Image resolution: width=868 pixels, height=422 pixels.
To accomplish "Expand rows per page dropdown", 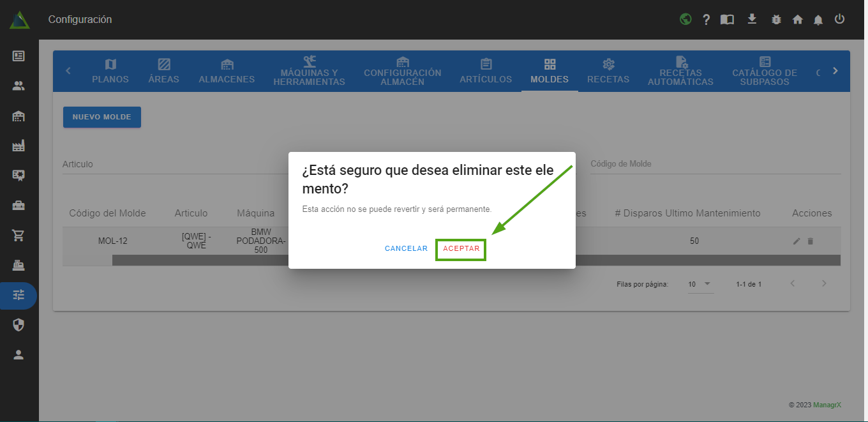I will pyautogui.click(x=700, y=284).
